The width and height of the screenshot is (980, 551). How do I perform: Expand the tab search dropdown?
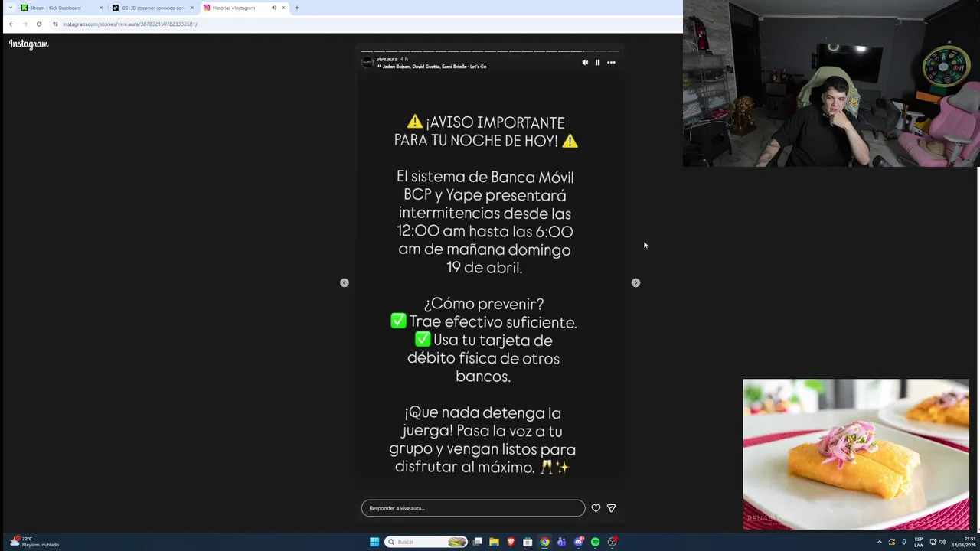(x=10, y=8)
